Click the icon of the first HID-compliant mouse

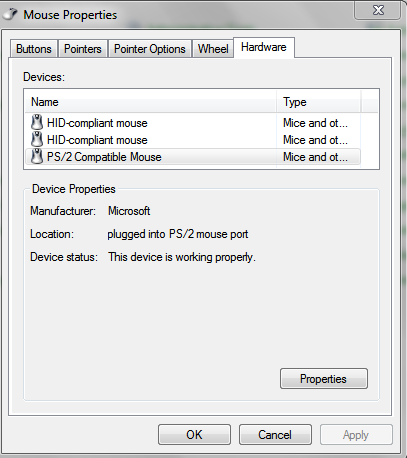[37, 123]
